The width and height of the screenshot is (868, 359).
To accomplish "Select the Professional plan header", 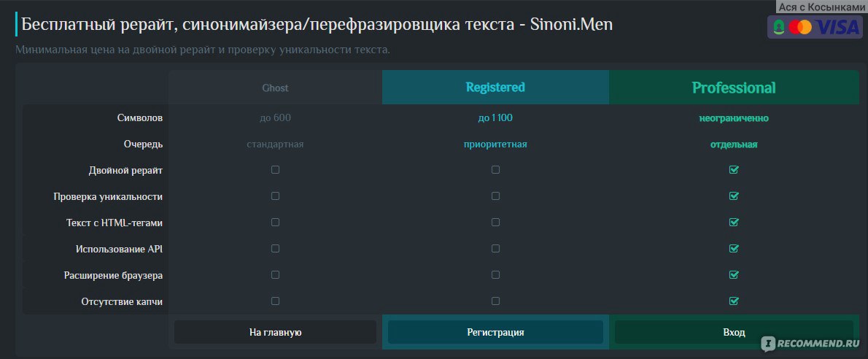I will pyautogui.click(x=734, y=88).
